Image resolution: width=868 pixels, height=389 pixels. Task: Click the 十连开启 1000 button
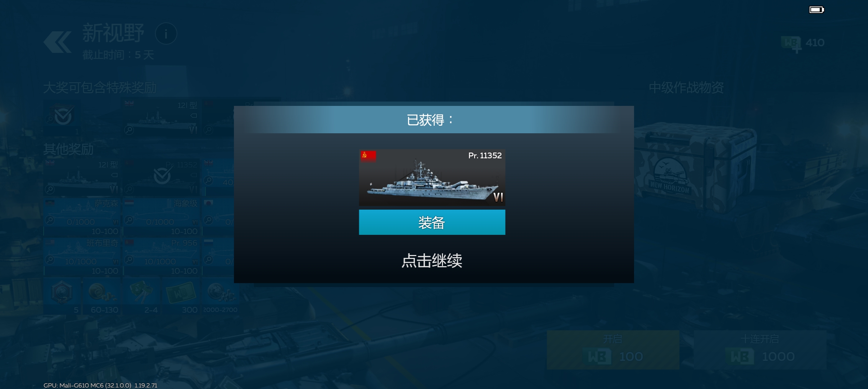760,350
